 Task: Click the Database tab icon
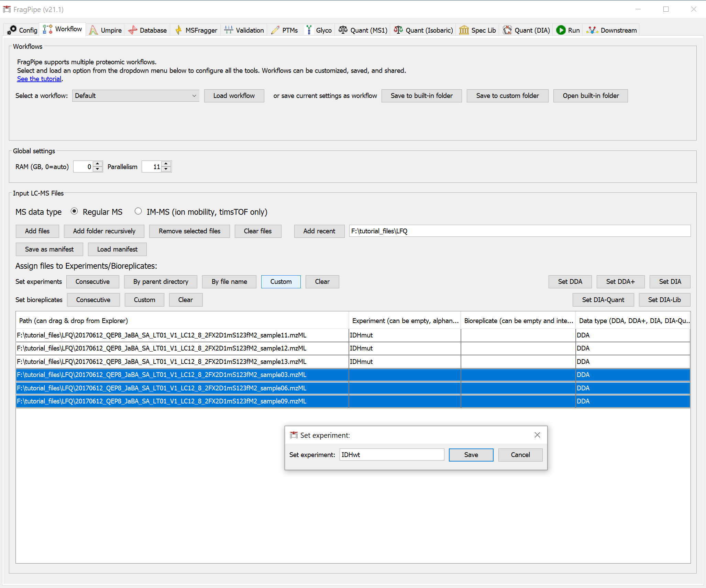pyautogui.click(x=133, y=30)
